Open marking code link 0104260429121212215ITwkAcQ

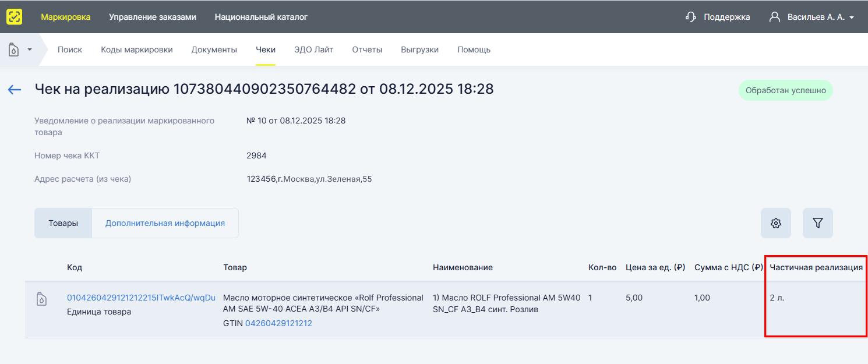pos(141,298)
